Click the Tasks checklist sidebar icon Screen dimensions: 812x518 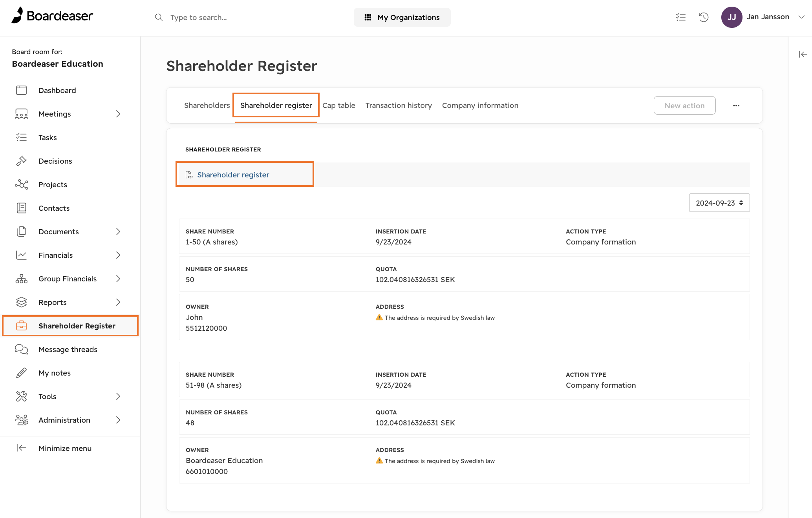tap(22, 137)
